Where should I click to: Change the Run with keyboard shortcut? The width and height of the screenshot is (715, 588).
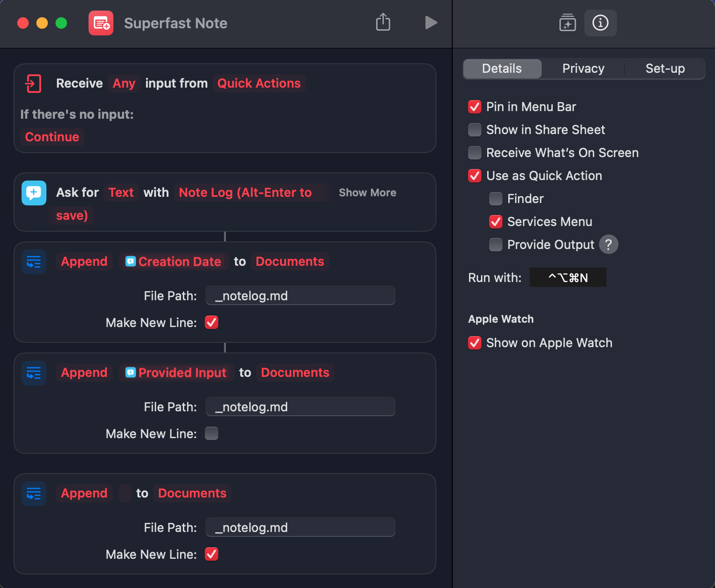pyautogui.click(x=568, y=277)
